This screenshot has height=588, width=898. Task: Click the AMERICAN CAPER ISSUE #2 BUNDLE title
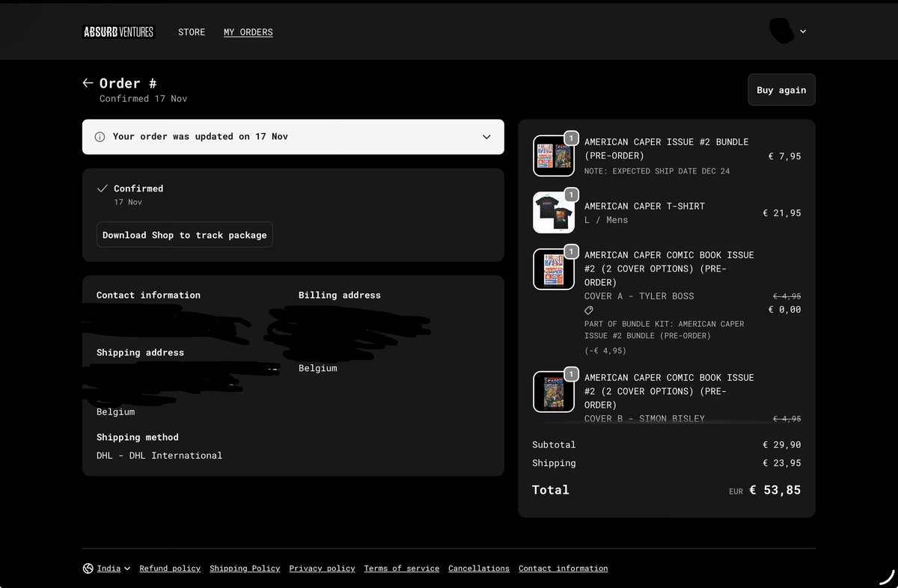pos(666,149)
